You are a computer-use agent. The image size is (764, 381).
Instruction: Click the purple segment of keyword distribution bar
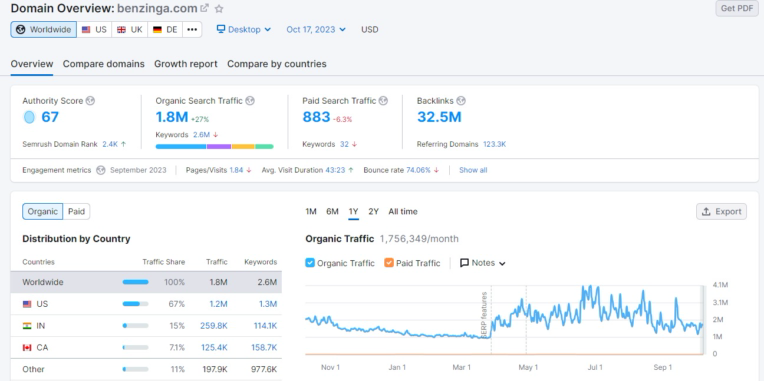219,146
